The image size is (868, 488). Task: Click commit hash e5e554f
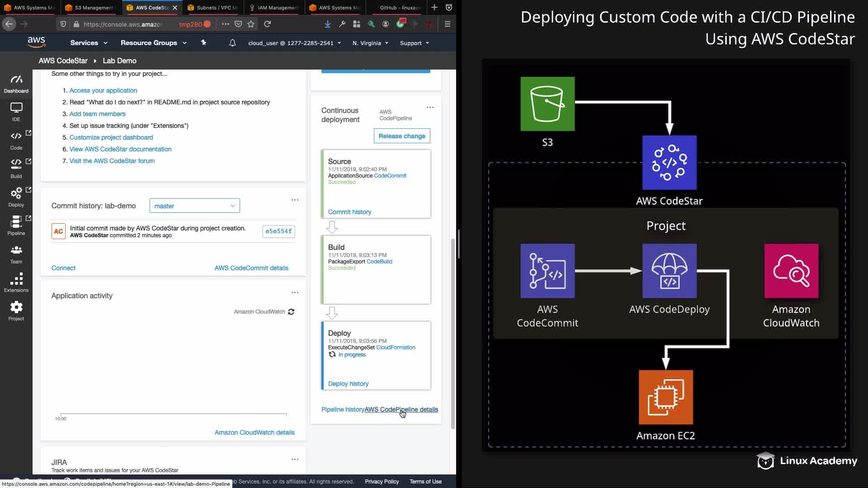[278, 231]
